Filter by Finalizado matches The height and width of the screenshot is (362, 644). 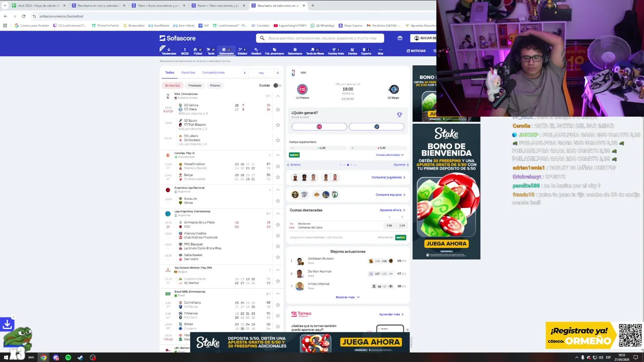click(x=195, y=85)
